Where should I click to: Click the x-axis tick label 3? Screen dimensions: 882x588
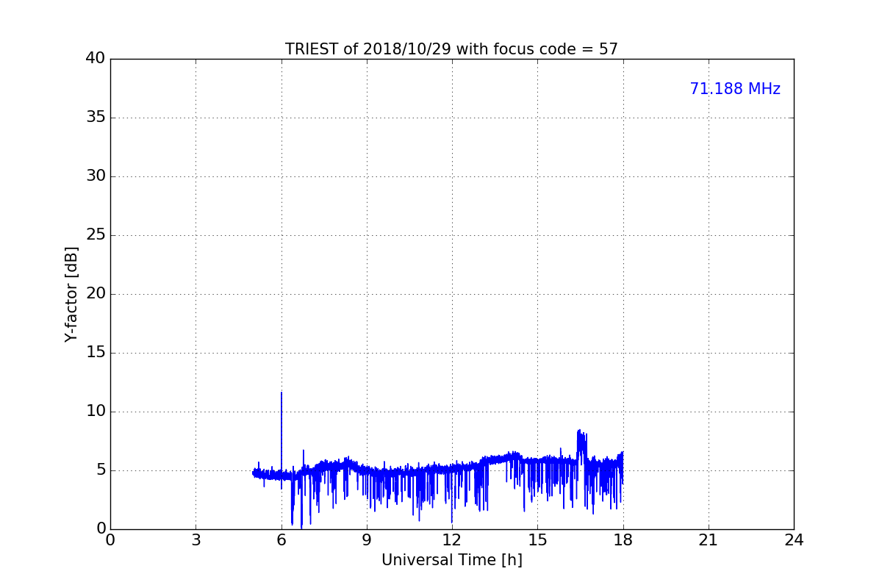coord(196,540)
